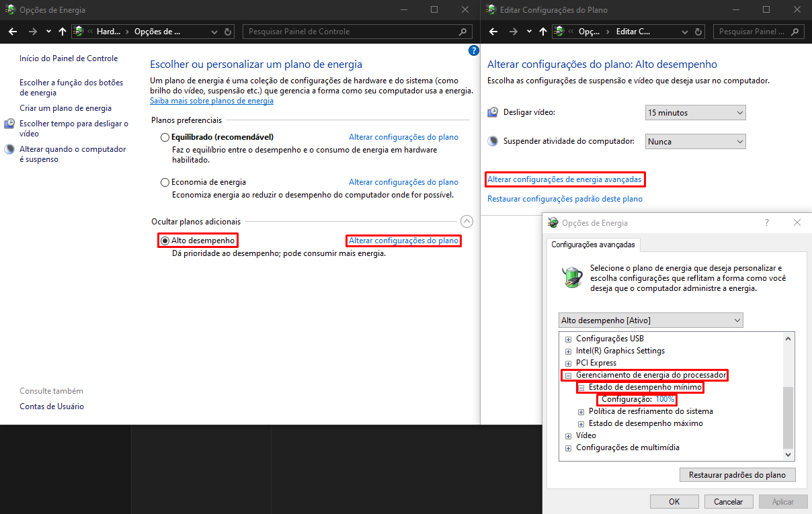Open Desligar vídeo 15 minutos dropdown

pyautogui.click(x=696, y=113)
